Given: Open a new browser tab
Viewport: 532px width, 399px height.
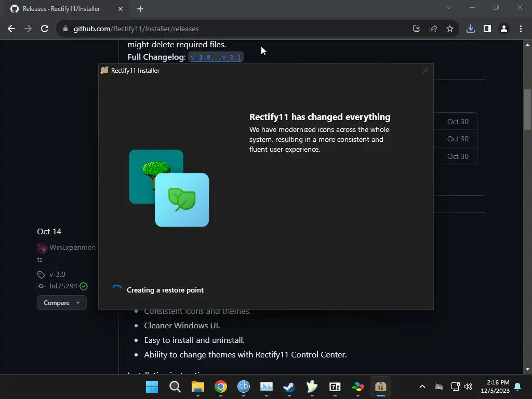Looking at the screenshot, I should coord(140,9).
